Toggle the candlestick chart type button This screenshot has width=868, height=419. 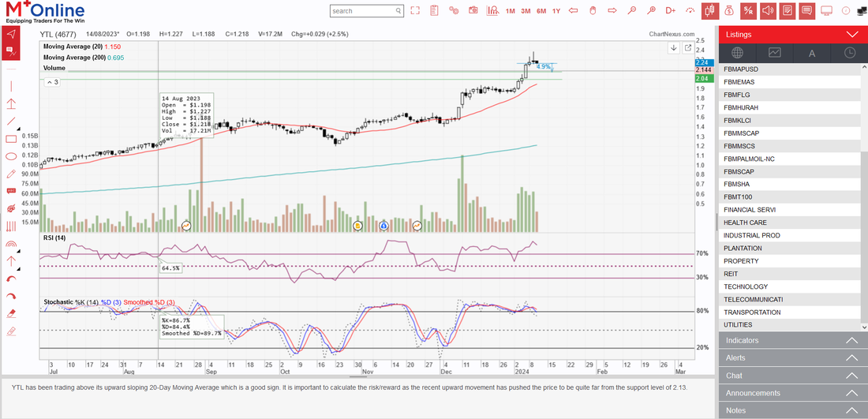[710, 10]
